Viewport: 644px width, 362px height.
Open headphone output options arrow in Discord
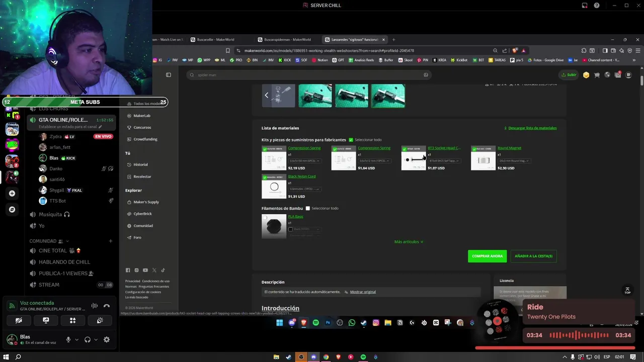pos(96,339)
